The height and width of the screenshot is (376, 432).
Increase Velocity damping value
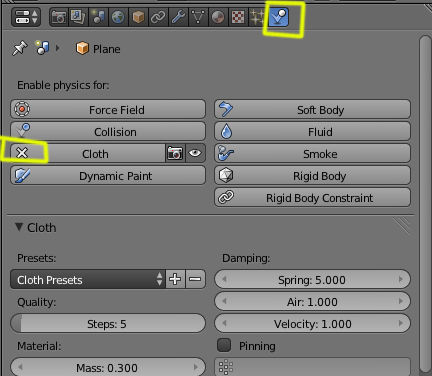tap(401, 323)
